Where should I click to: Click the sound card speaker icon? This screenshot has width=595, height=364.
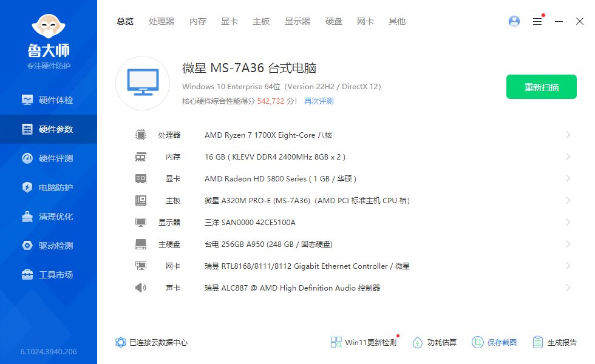pos(141,288)
